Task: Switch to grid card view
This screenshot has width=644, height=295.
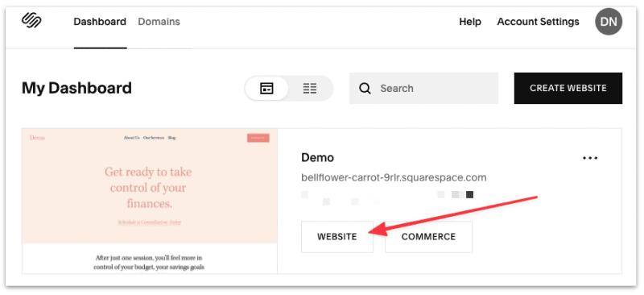Action: point(266,88)
